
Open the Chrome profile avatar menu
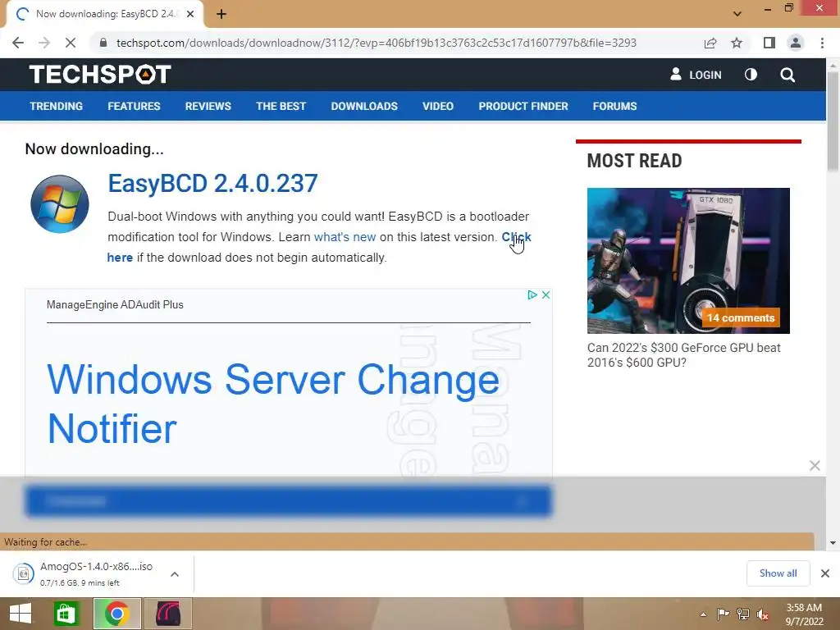click(x=796, y=43)
